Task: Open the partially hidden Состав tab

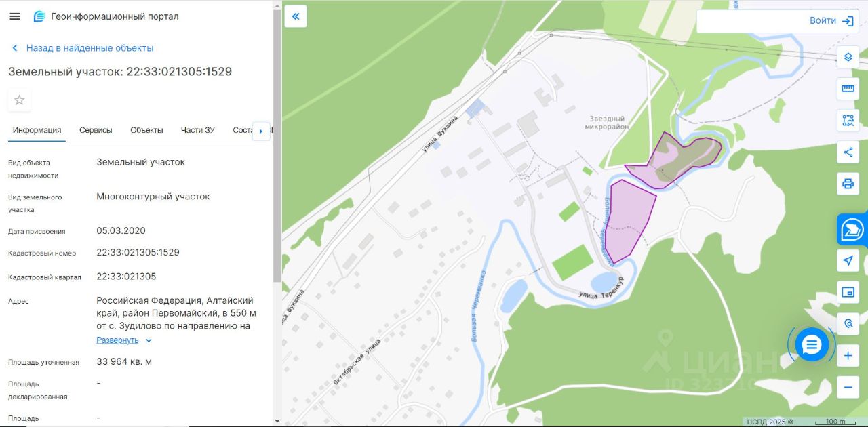Action: 242,130
